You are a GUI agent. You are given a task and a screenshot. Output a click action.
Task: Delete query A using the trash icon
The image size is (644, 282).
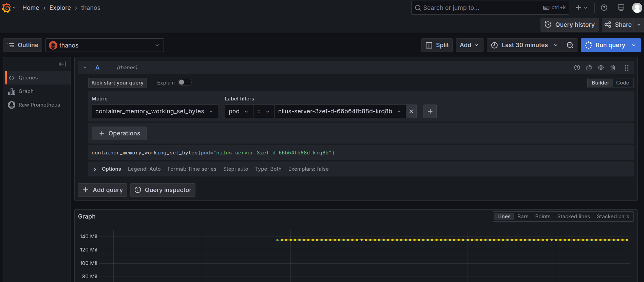pyautogui.click(x=613, y=68)
